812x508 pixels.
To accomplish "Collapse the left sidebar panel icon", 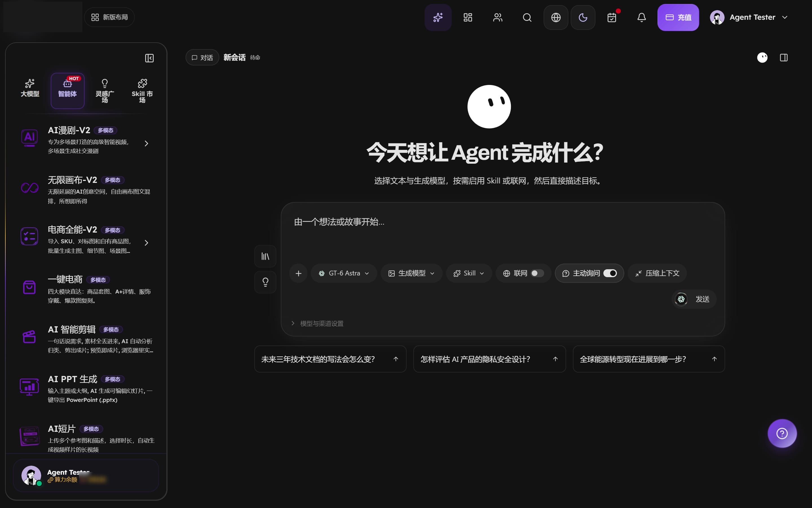I will click(x=149, y=58).
